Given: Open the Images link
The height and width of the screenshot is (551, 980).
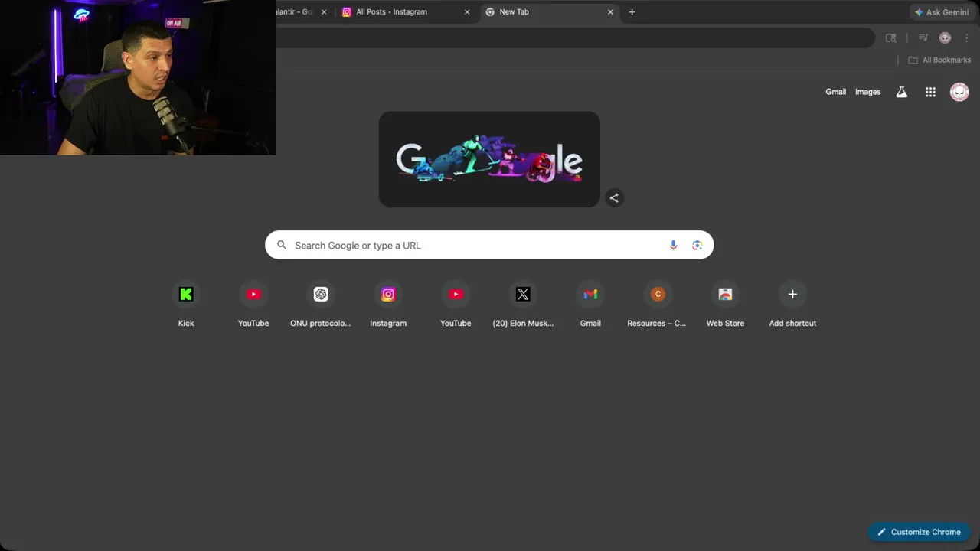Looking at the screenshot, I should [x=867, y=92].
